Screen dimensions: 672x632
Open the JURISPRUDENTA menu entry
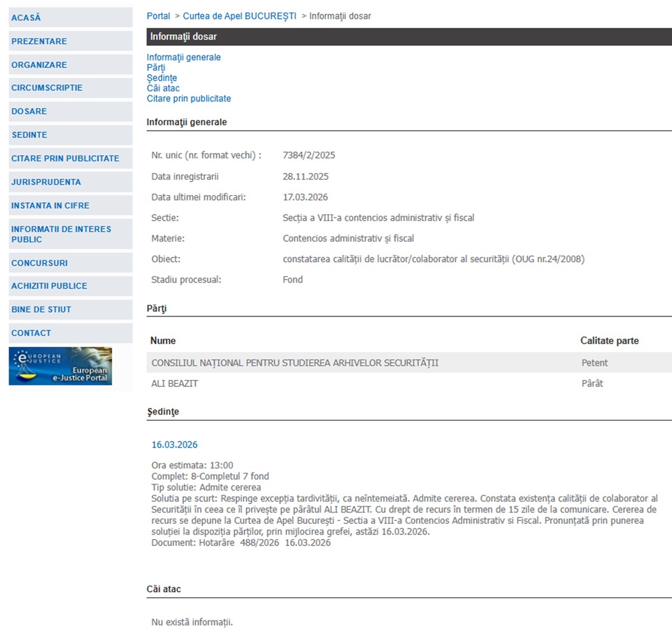[71, 182]
